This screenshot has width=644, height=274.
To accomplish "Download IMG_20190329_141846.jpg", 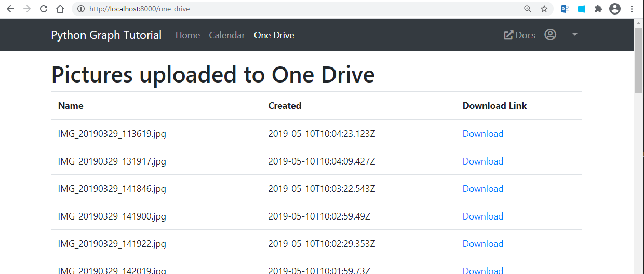I will point(482,189).
